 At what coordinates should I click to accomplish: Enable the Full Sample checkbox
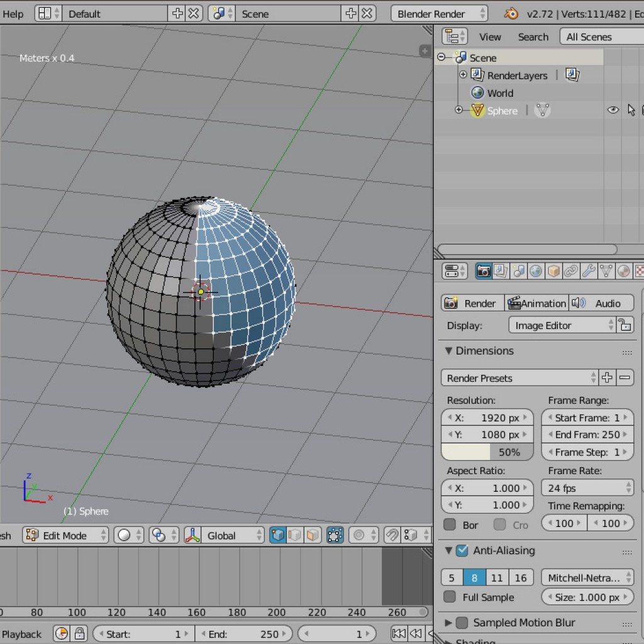coord(450,597)
